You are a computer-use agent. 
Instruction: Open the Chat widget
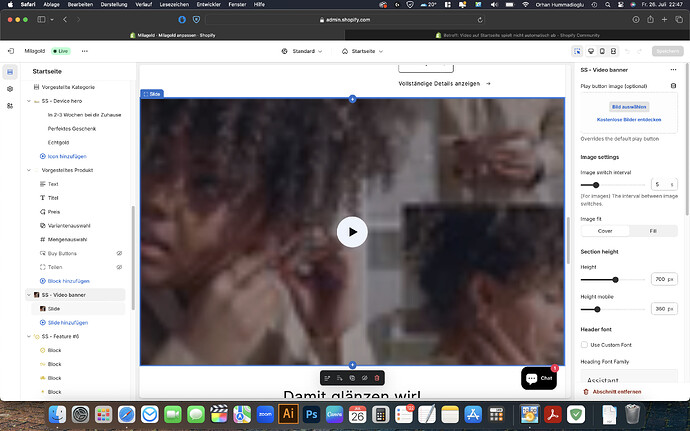(x=539, y=378)
